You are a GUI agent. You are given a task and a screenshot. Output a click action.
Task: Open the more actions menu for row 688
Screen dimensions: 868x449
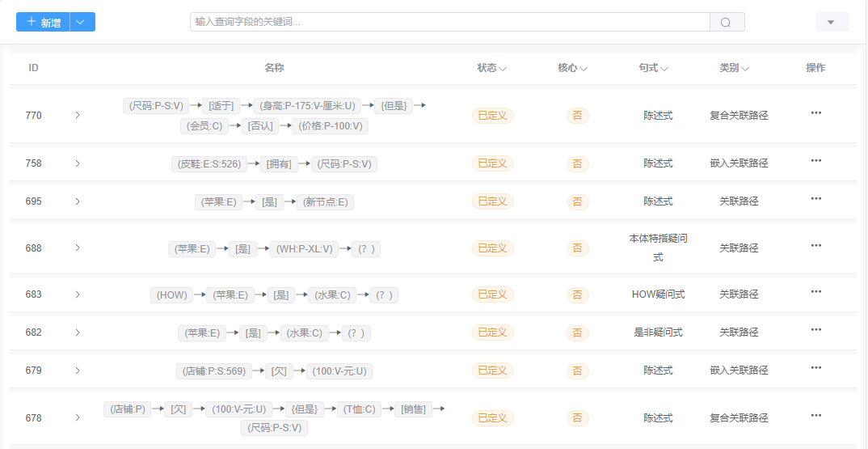pos(815,246)
